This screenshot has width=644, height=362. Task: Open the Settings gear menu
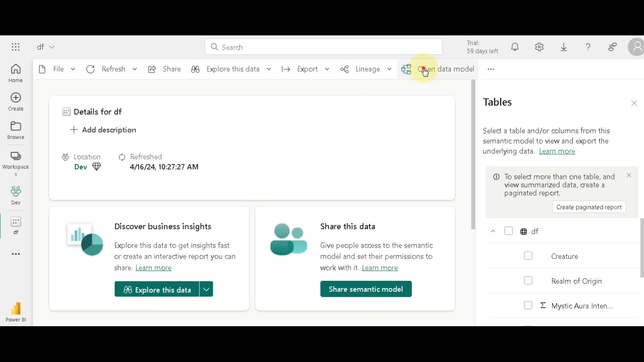tap(539, 47)
